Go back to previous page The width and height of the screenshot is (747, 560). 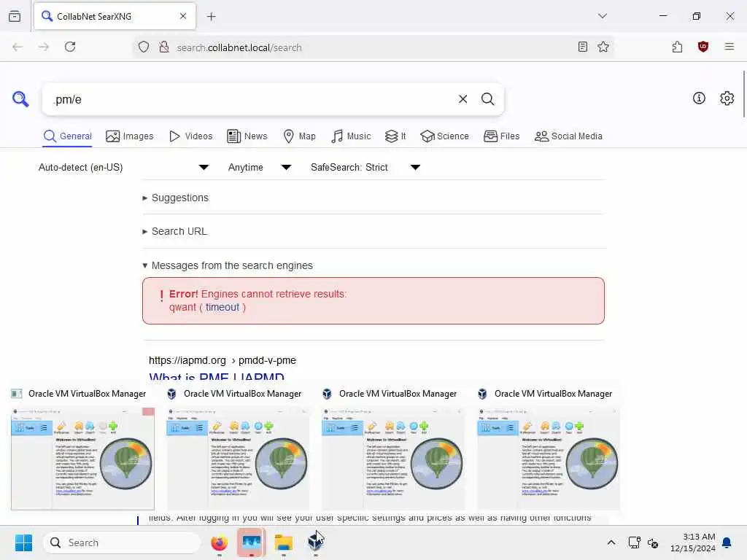coord(18,47)
